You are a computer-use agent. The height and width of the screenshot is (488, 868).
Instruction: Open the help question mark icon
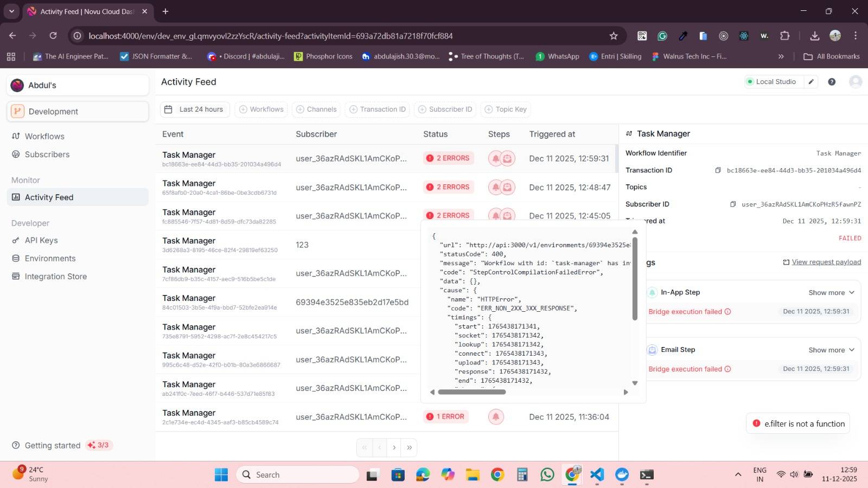832,82
